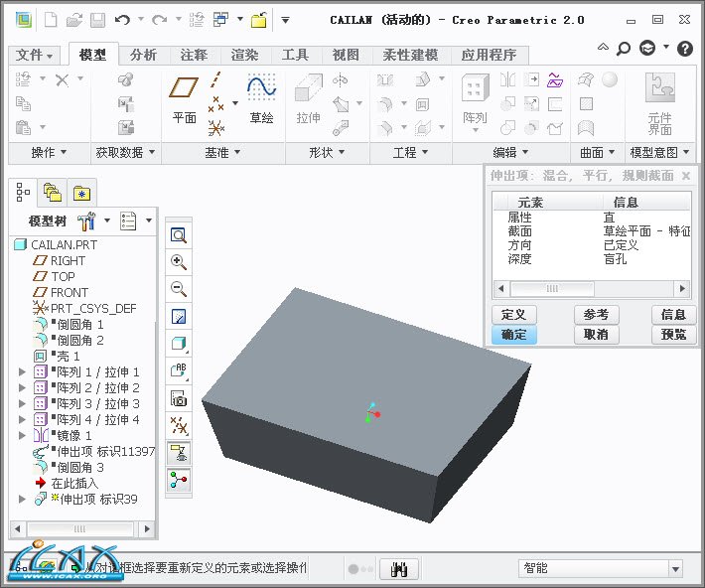The width and height of the screenshot is (705, 588).
Task: Switch to the 分析 ribbon tab
Action: point(143,55)
